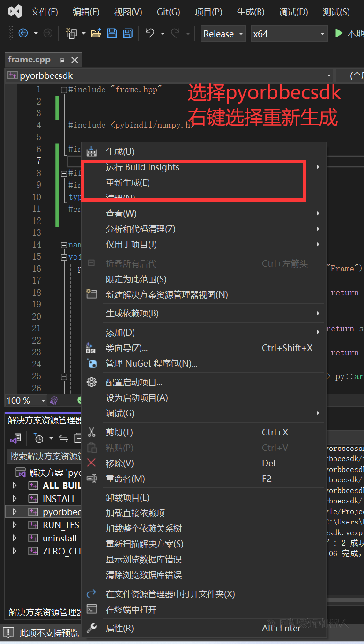
Task: Click the 此项不支持预览 status bar text
Action: 49,633
